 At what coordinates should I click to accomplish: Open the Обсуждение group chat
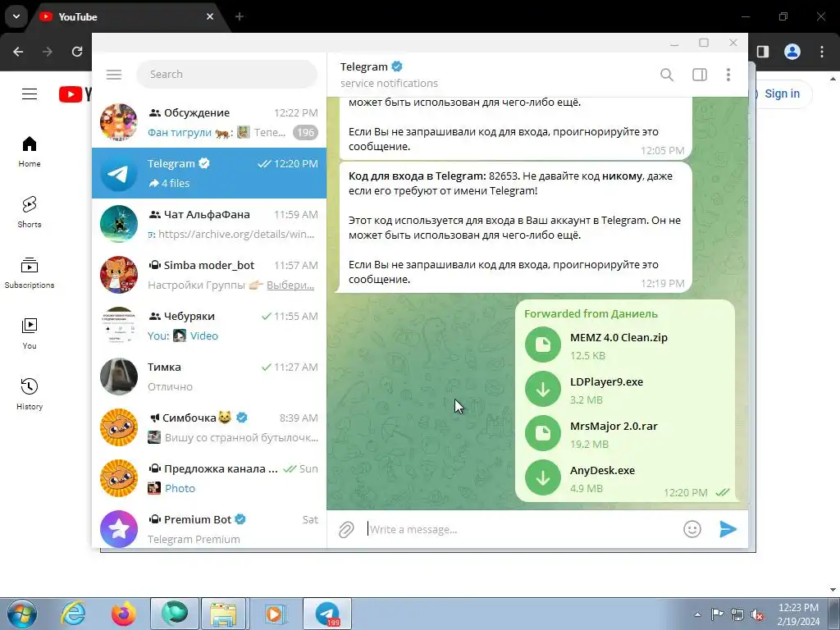[209, 122]
